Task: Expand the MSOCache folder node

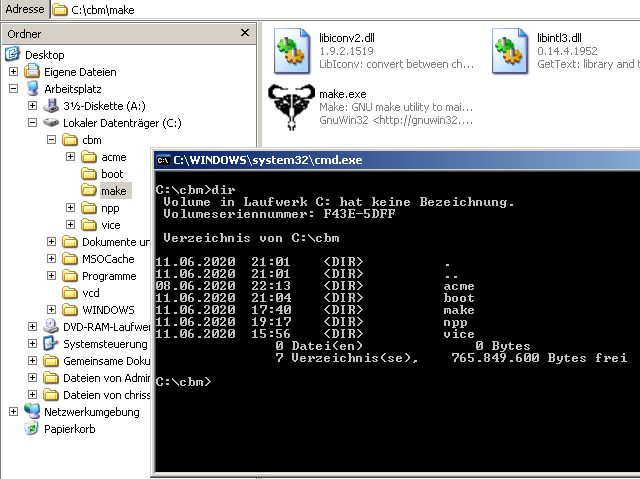Action: [x=51, y=259]
